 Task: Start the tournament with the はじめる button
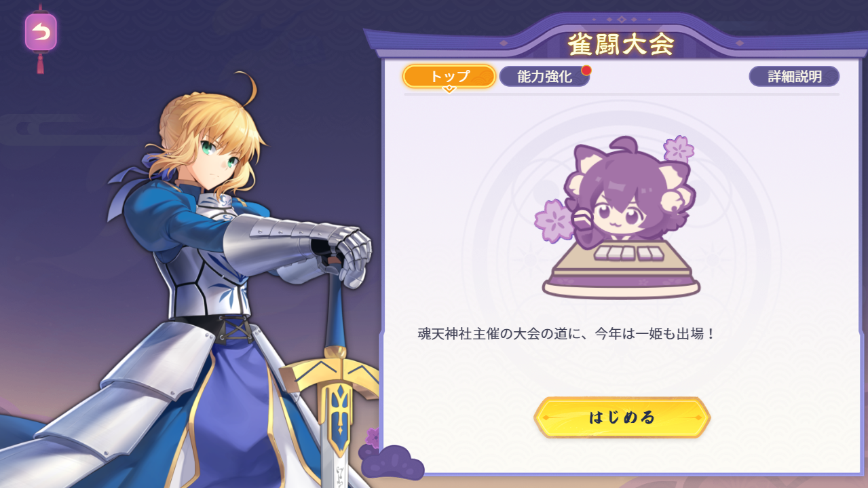(622, 417)
